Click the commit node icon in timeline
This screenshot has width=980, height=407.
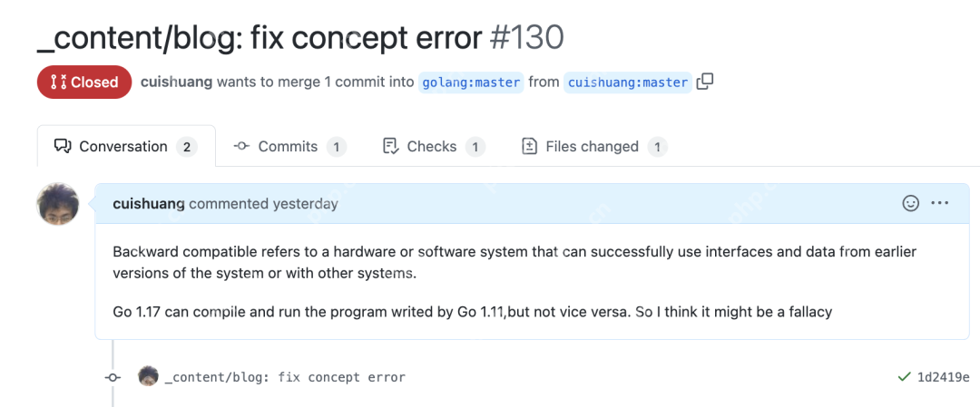[x=113, y=377]
